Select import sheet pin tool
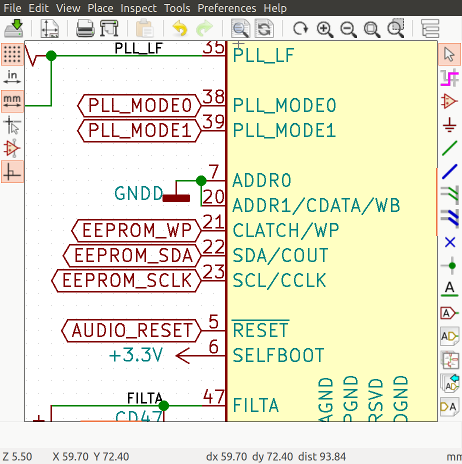This screenshot has width=462, height=464. 449,384
